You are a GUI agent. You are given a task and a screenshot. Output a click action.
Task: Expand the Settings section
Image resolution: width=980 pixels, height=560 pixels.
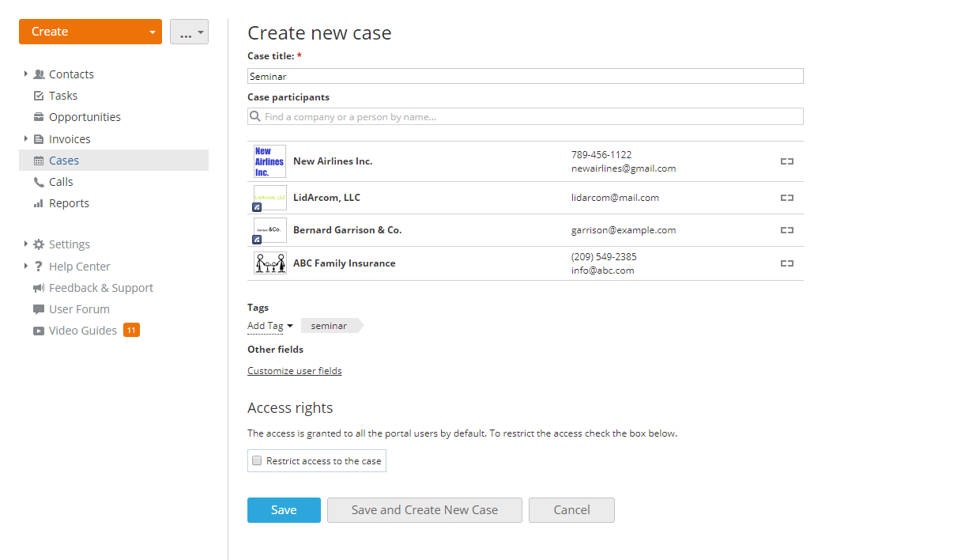[25, 244]
